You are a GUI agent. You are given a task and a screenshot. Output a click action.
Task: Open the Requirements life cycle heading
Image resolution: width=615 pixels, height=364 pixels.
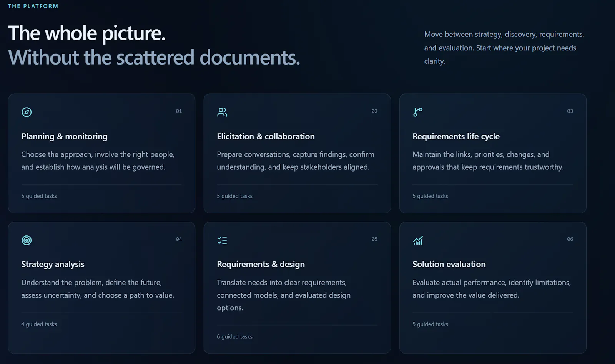[456, 136]
